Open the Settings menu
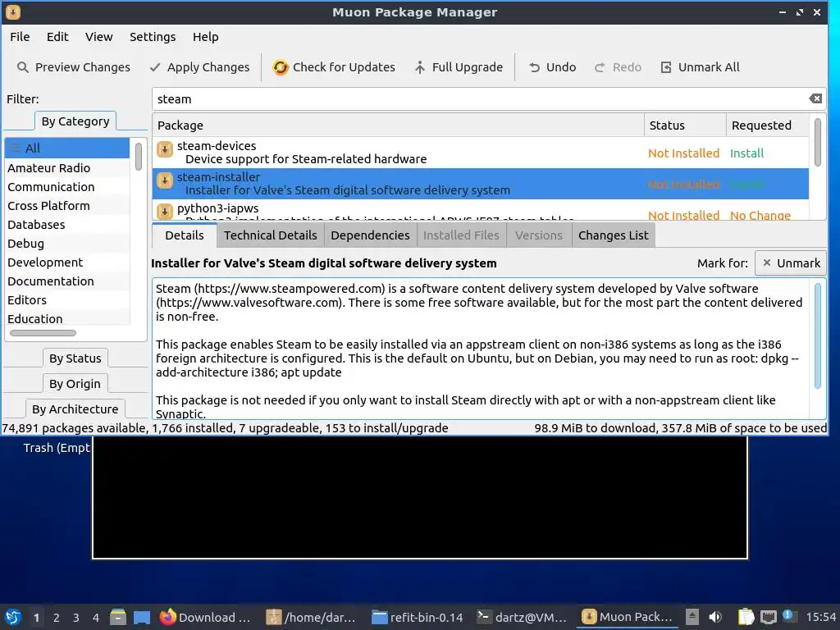The image size is (840, 630). pos(153,37)
